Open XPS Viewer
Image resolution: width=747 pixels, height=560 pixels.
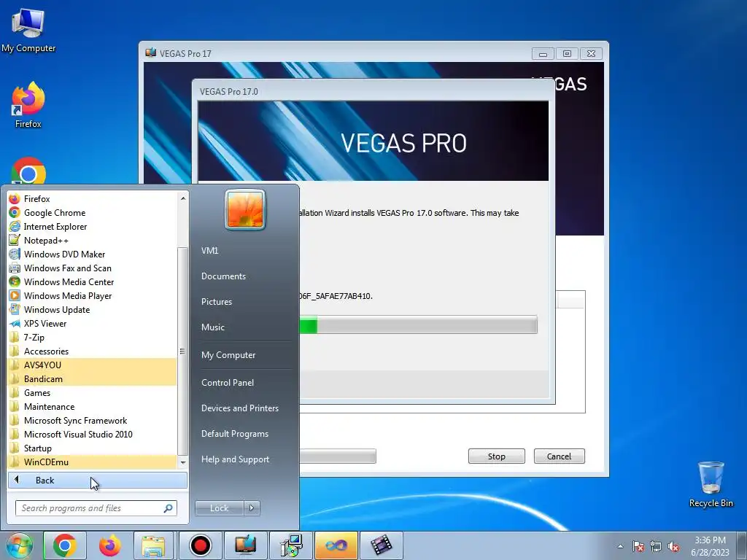[x=92, y=323]
